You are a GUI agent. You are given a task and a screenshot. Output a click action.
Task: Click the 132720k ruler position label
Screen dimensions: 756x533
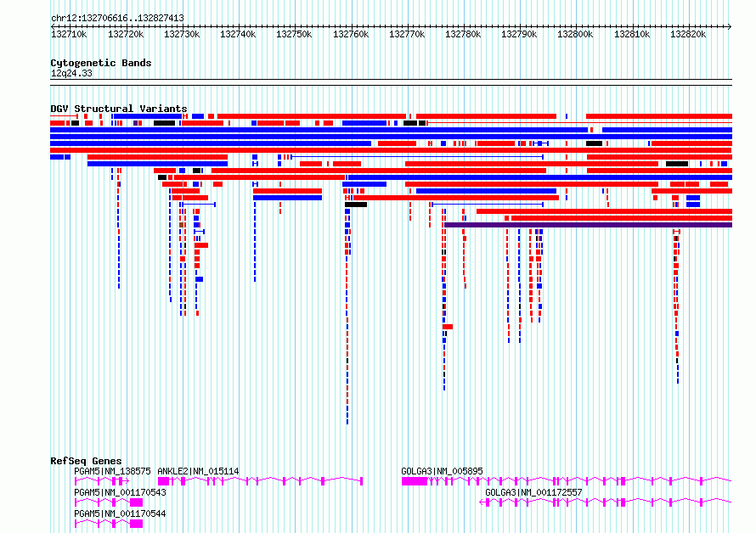tap(126, 34)
